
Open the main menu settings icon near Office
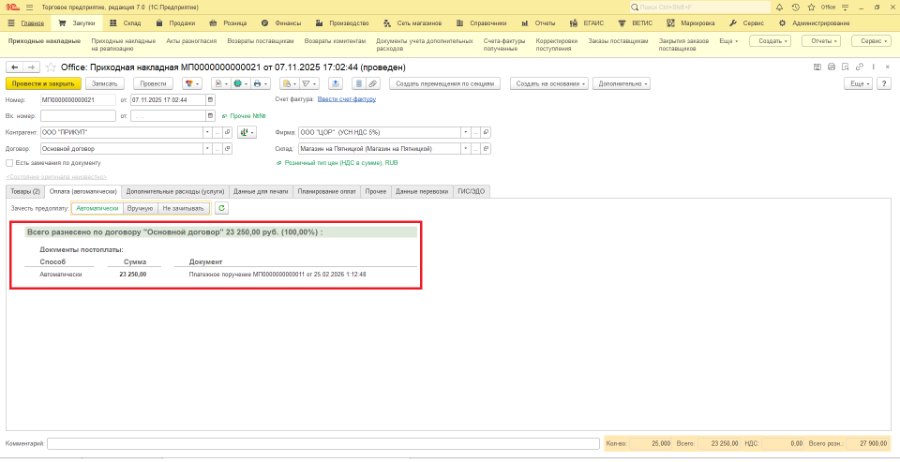(845, 7)
